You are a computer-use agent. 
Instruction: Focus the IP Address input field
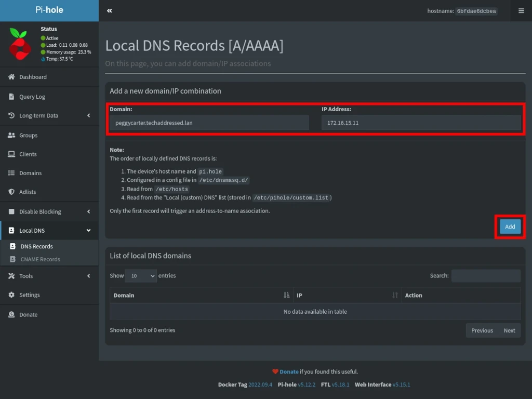421,123
